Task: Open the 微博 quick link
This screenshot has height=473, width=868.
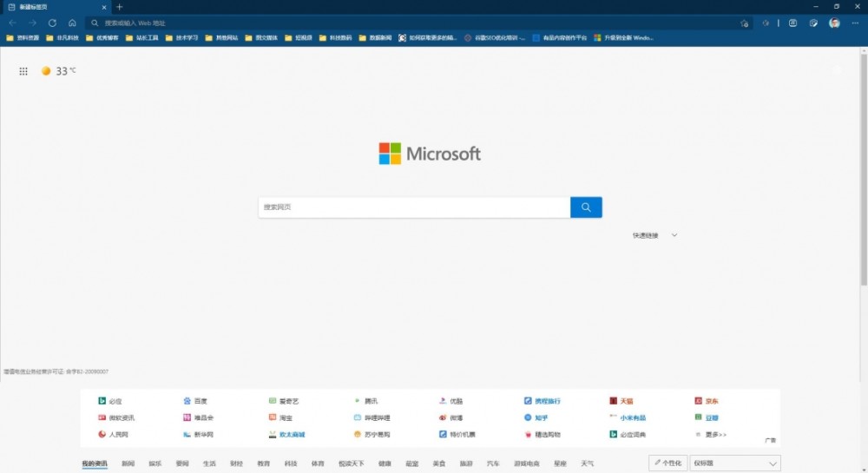Action: (450, 417)
